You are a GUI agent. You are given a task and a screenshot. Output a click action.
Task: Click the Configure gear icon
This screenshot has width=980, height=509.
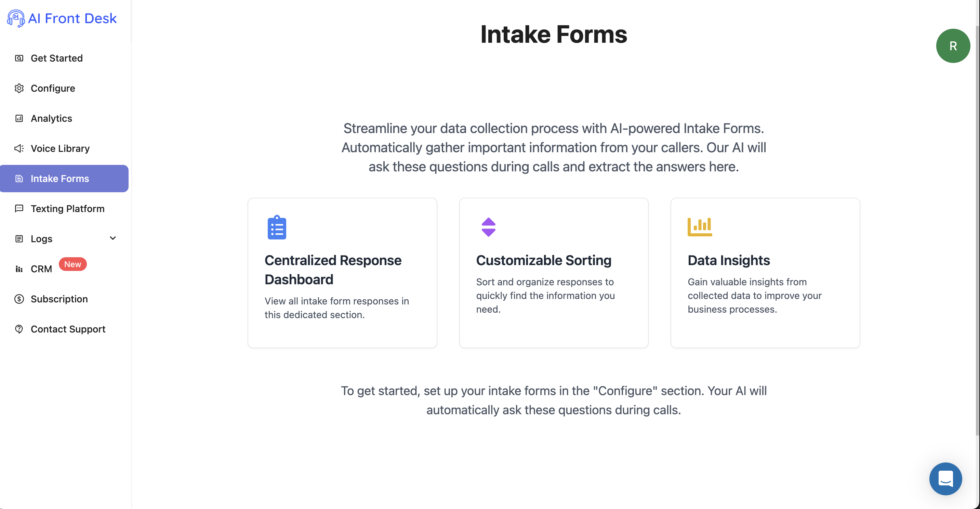tap(19, 88)
